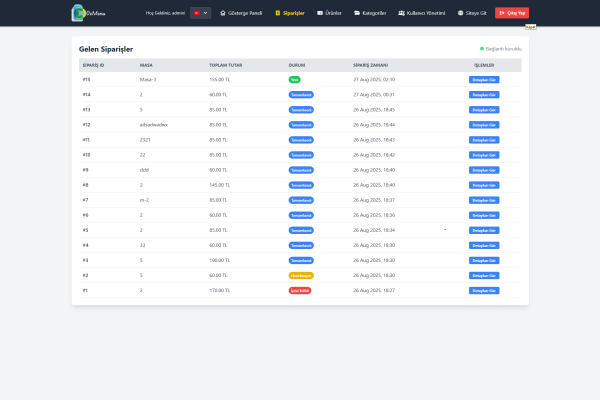The height and width of the screenshot is (400, 600).
Task: Click the QRMenu logo in the header
Action: click(87, 13)
